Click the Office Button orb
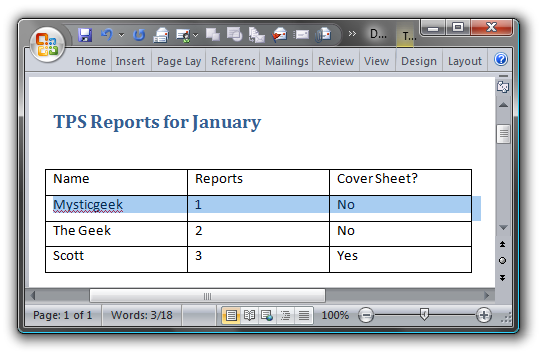This screenshot has width=540, height=360. [x=48, y=45]
